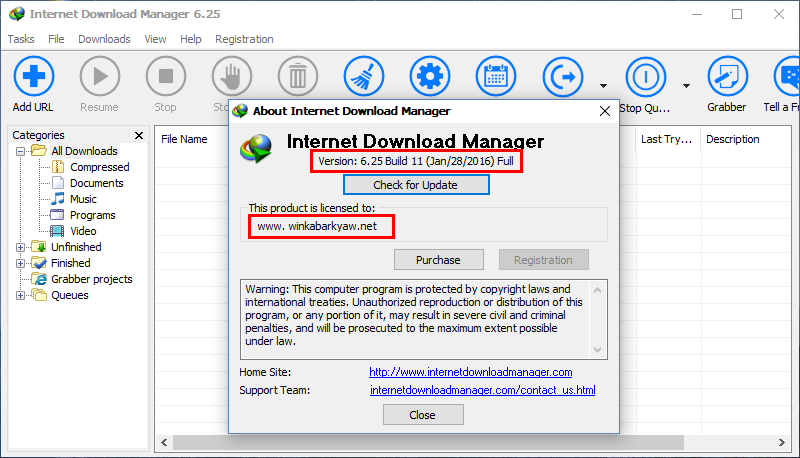
Task: Click the Add URL toolbar icon
Action: pyautogui.click(x=34, y=77)
